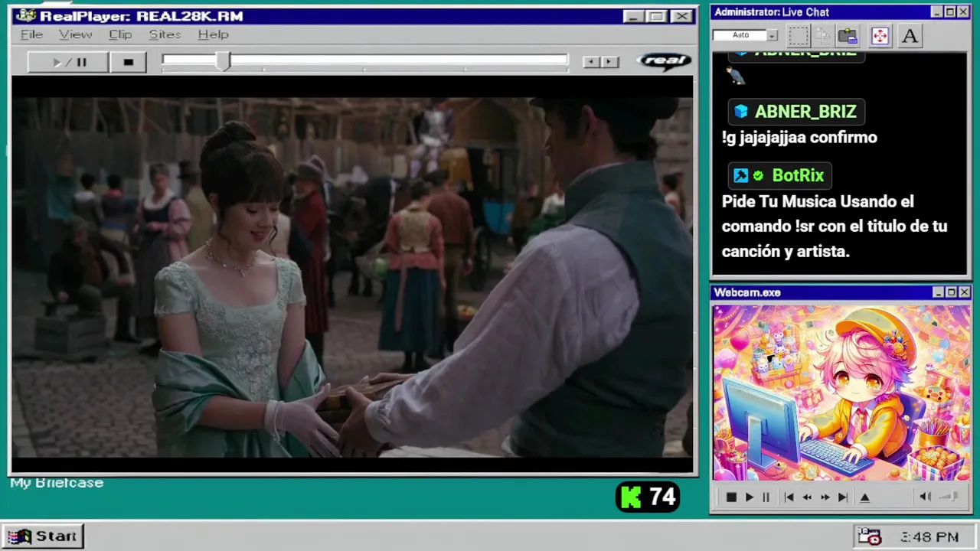
Task: Click Rewind in Webcam.exe controls
Action: 806,497
